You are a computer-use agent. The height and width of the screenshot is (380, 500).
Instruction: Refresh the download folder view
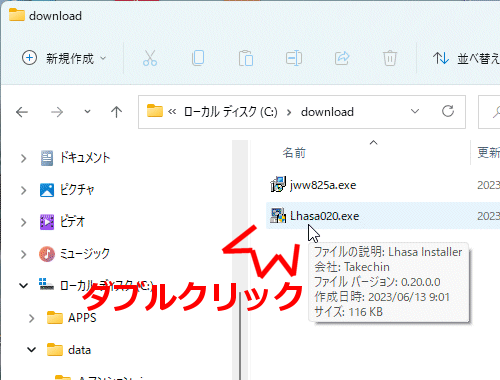(x=448, y=111)
